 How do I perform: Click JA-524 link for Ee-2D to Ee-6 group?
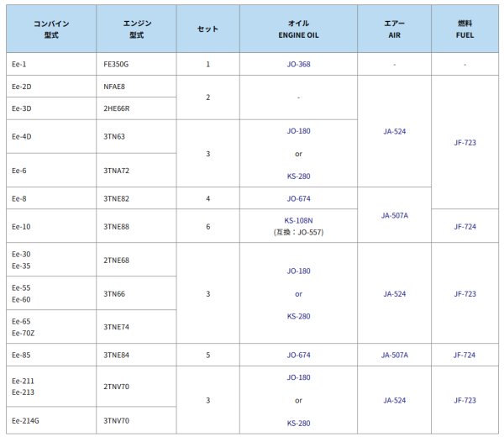coord(394,131)
